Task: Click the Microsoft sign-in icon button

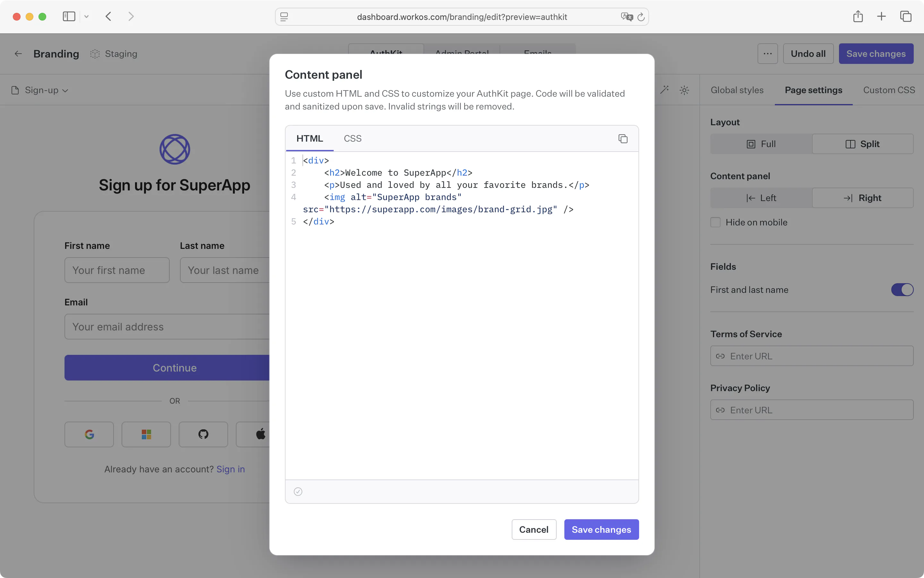Action: point(146,434)
